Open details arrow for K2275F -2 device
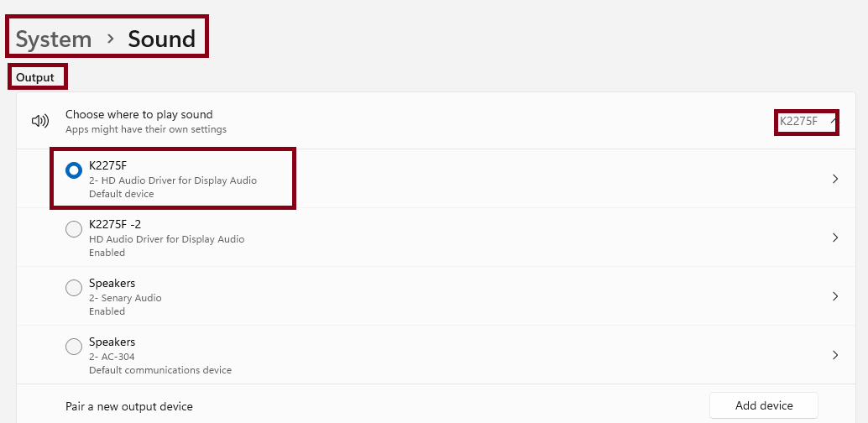Screen dimensions: 868x423 click(x=835, y=238)
